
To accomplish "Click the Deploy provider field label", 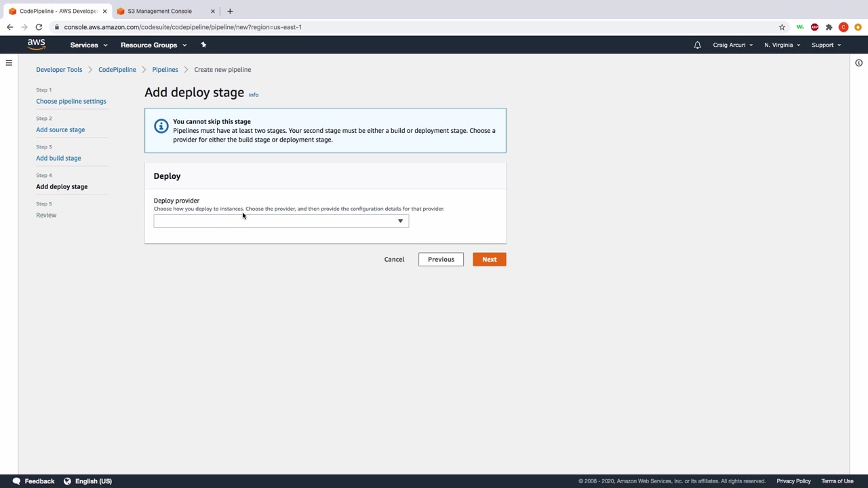I will click(176, 201).
